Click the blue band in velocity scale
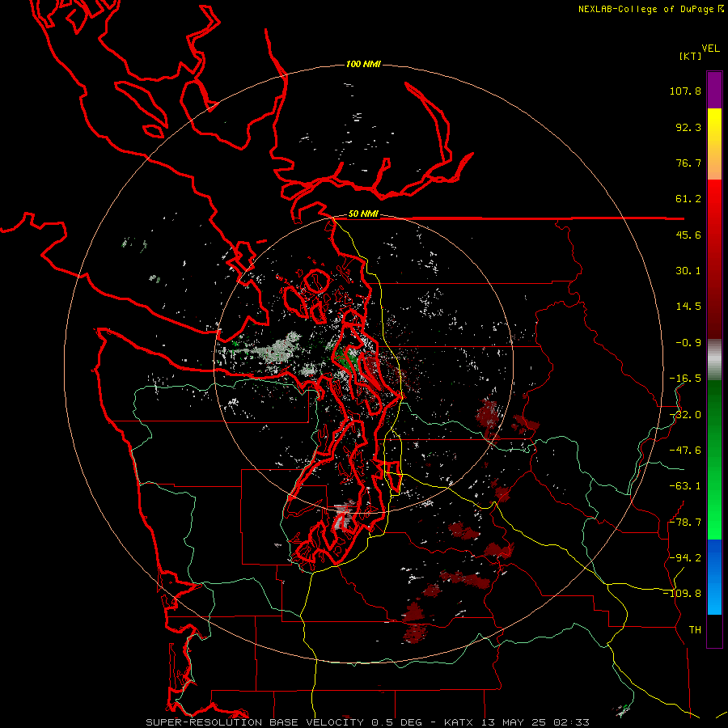 pyautogui.click(x=714, y=577)
